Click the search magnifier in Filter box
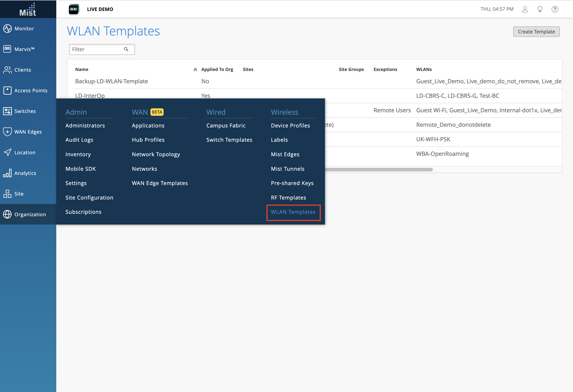573x392 pixels. [126, 49]
